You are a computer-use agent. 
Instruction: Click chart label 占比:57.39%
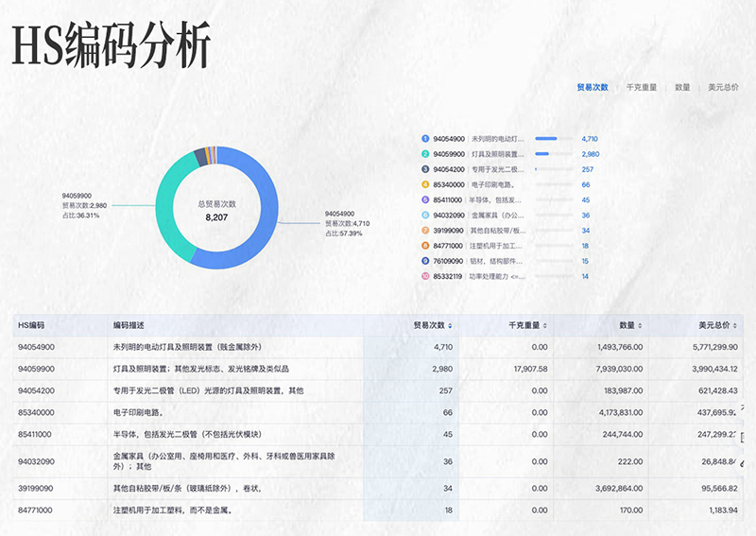tap(343, 233)
